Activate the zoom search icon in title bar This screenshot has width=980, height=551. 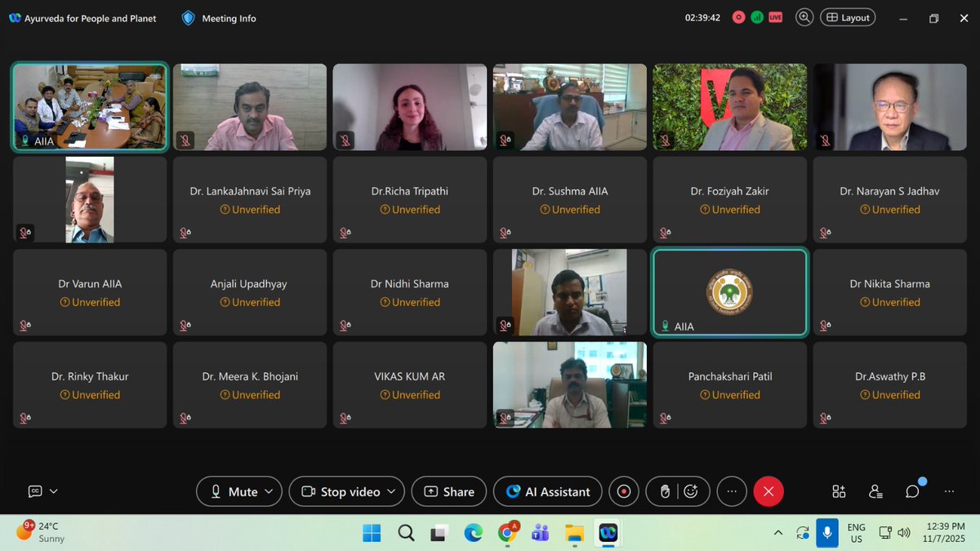(804, 16)
